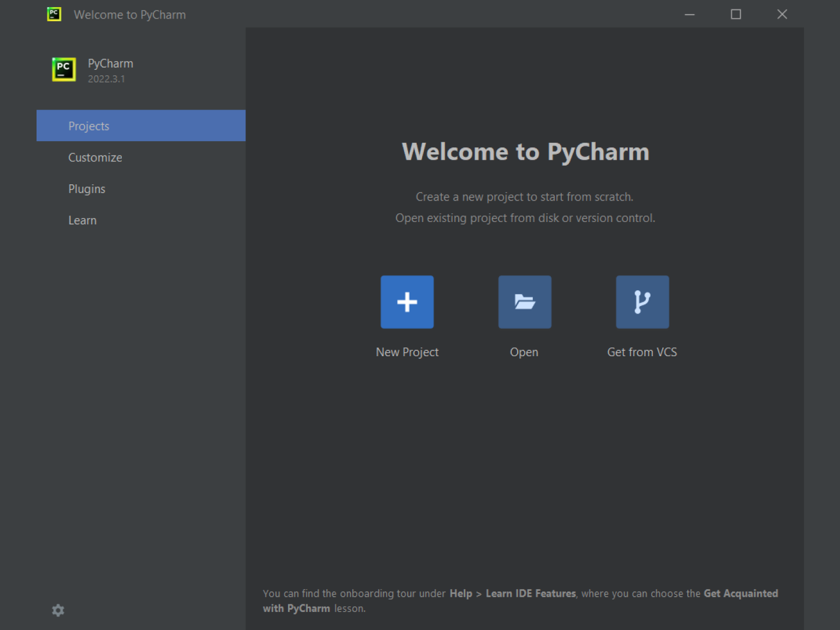Click the Open folder icon

point(524,302)
